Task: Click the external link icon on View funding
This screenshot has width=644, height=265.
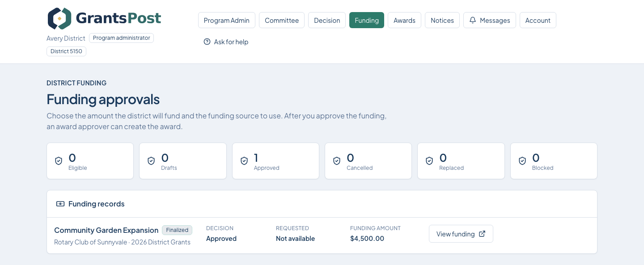Action: (482, 234)
